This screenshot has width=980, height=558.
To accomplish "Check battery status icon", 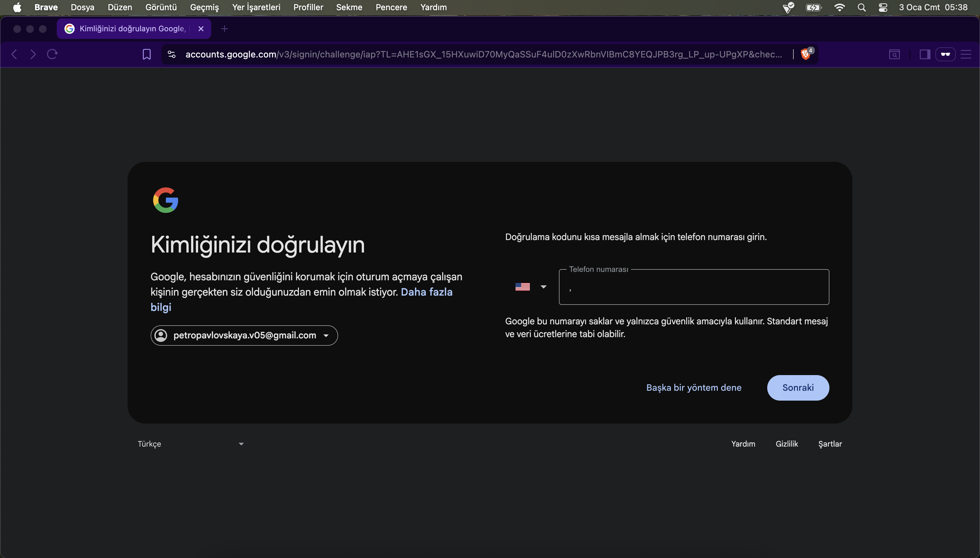I will [813, 7].
